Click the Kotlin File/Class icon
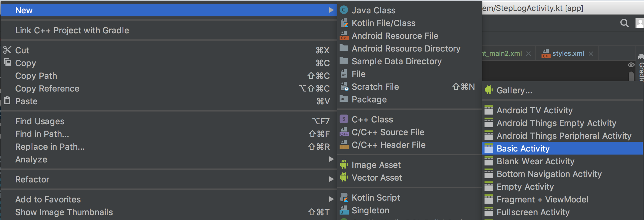Screen dimensions: 644x220 [344, 23]
